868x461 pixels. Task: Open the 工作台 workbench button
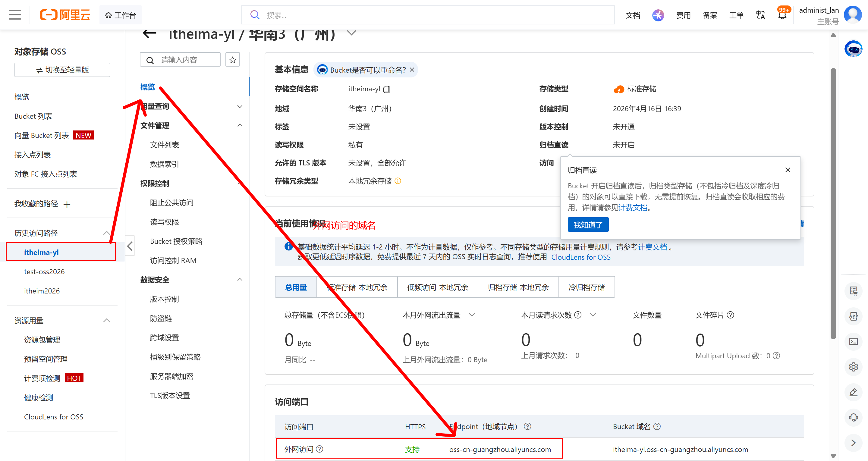[120, 15]
